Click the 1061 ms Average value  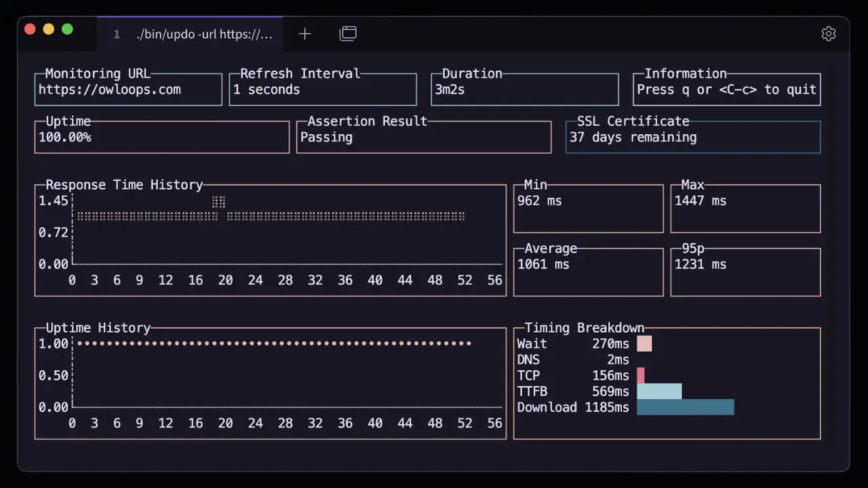point(542,265)
